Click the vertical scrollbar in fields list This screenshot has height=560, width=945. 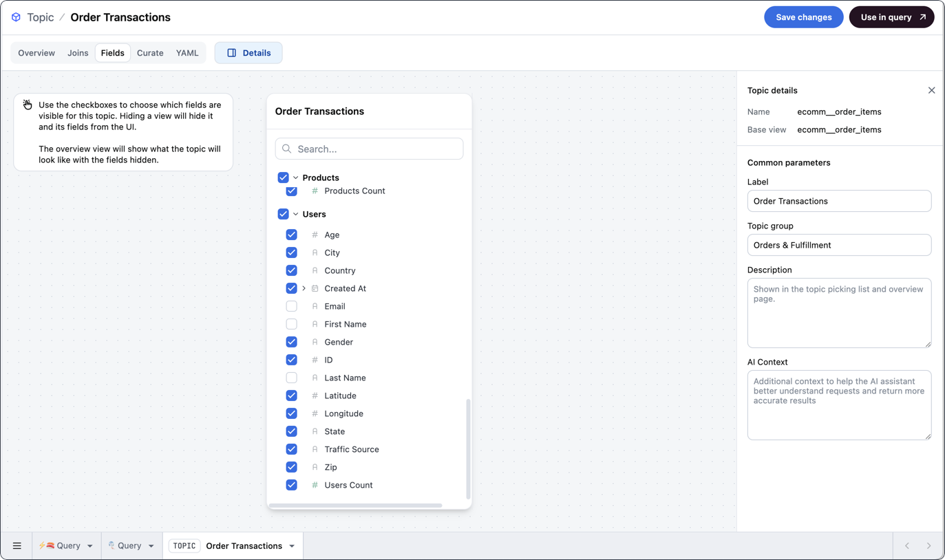point(468,448)
